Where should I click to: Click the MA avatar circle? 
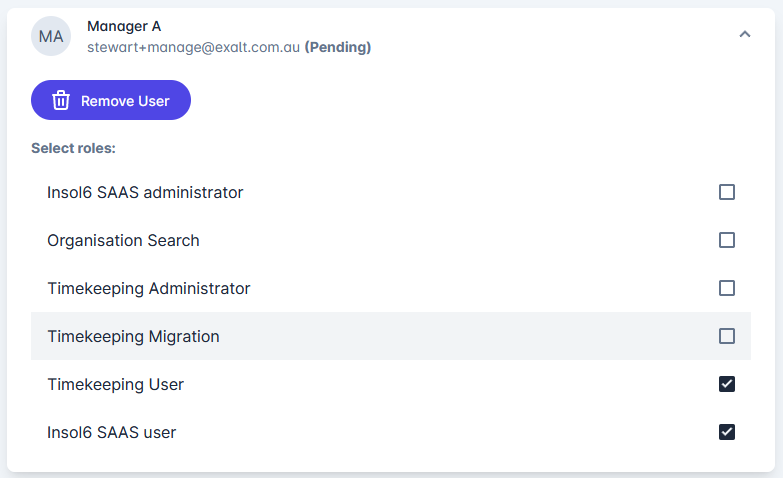pyautogui.click(x=51, y=36)
